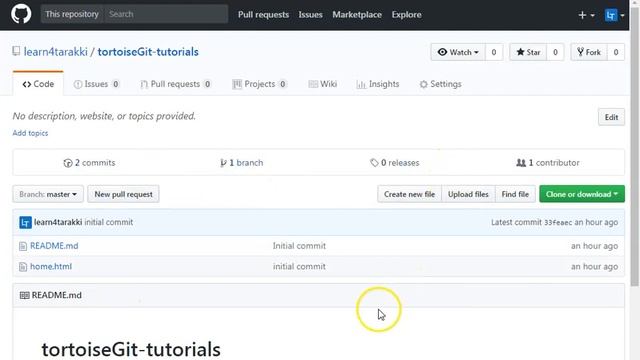This screenshot has height=360, width=640.
Task: Open the Watch dropdown
Action: tap(458, 52)
